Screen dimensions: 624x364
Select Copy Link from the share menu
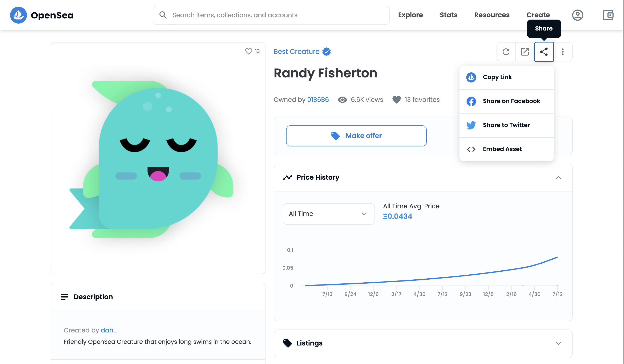pos(497,77)
